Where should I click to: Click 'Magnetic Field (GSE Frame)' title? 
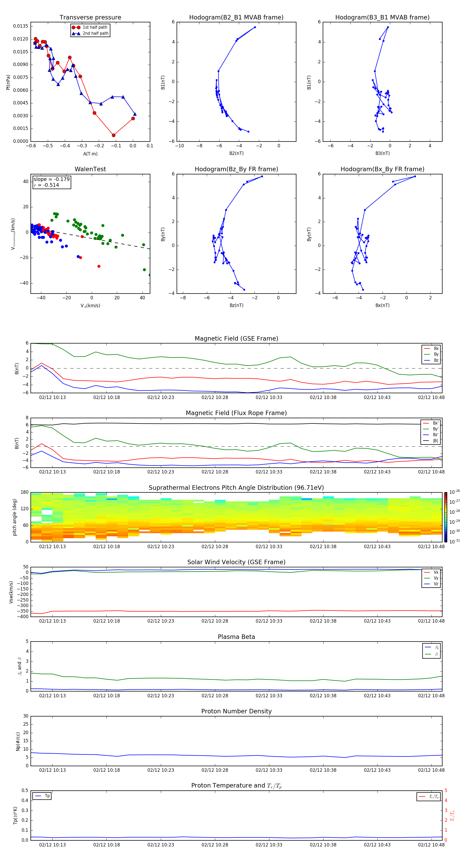236,339
